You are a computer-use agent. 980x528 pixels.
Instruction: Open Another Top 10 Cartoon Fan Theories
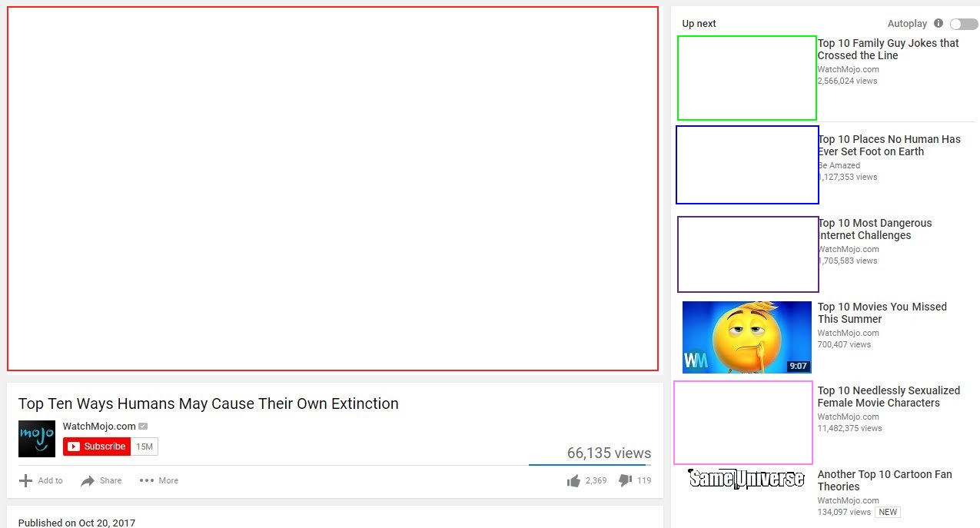885,480
